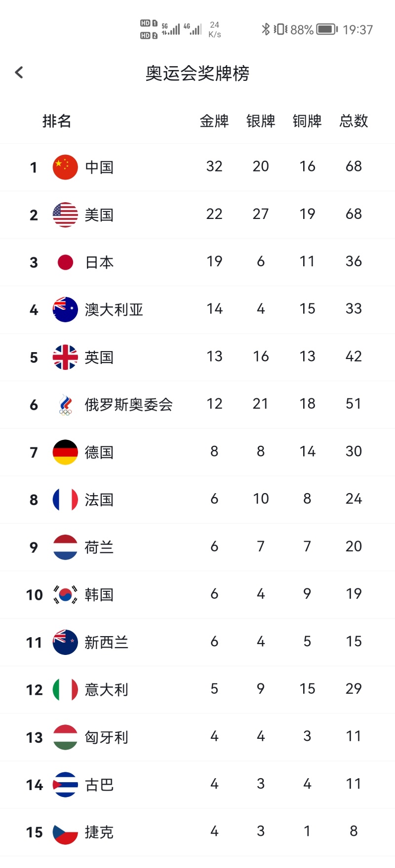Open the 英国 country row
The height and width of the screenshot is (868, 395).
click(197, 357)
